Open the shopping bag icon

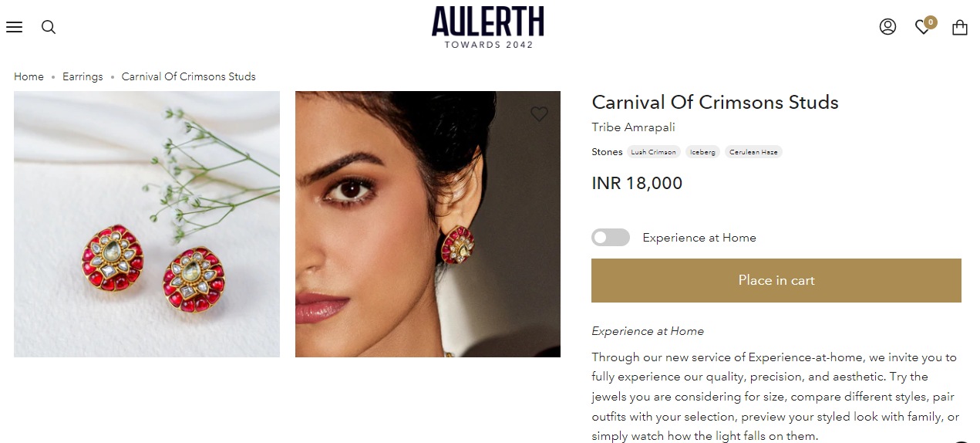959,27
